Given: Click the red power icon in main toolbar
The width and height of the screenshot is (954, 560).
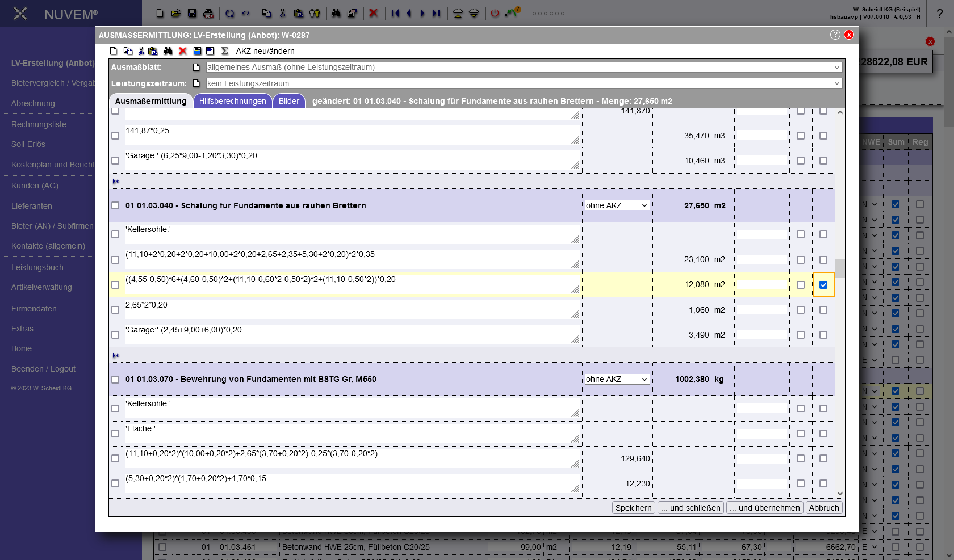Looking at the screenshot, I should click(495, 13).
